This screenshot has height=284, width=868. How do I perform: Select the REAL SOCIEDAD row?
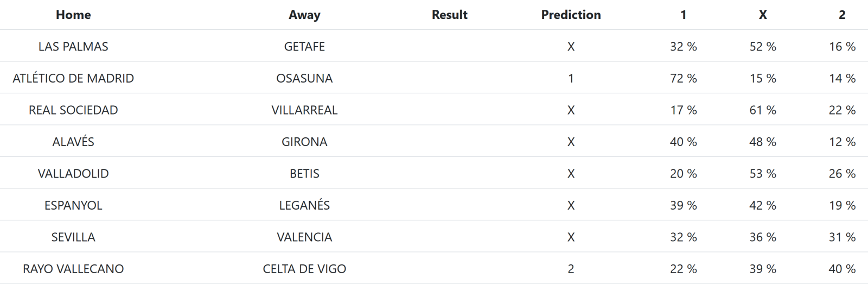(73, 110)
